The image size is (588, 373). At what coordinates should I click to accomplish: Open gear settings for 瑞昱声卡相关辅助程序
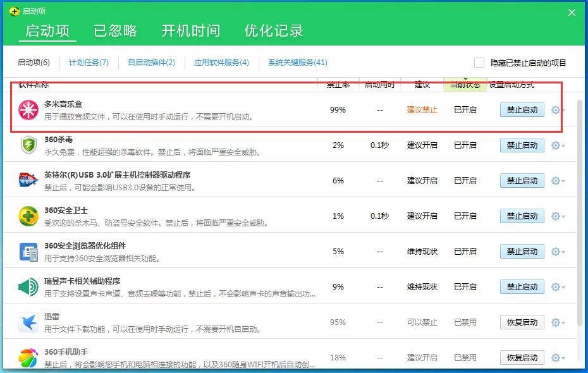pyautogui.click(x=558, y=287)
